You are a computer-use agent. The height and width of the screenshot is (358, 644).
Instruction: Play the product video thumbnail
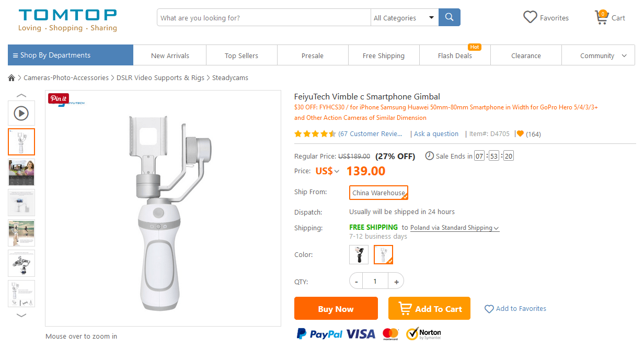21,113
